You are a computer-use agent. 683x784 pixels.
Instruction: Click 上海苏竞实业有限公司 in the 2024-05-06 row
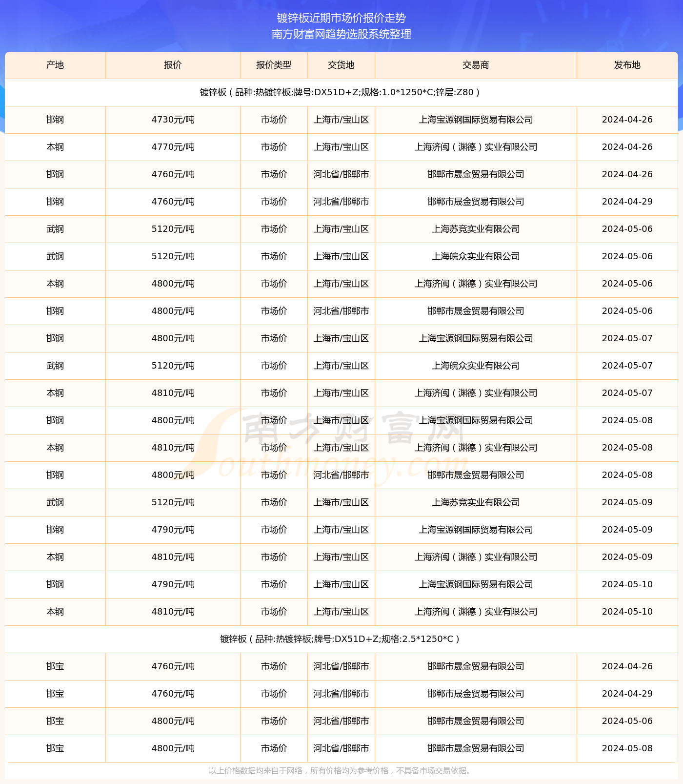[476, 229]
